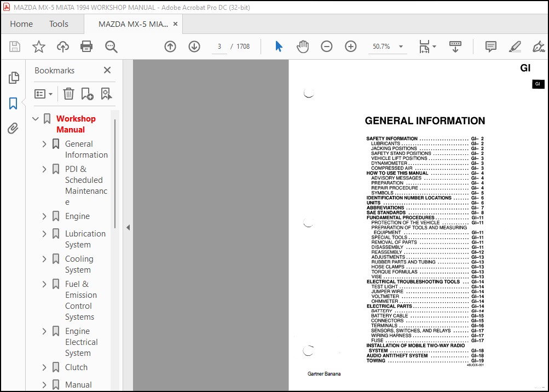
Task: Zoom in with the plus button
Action: [x=350, y=47]
